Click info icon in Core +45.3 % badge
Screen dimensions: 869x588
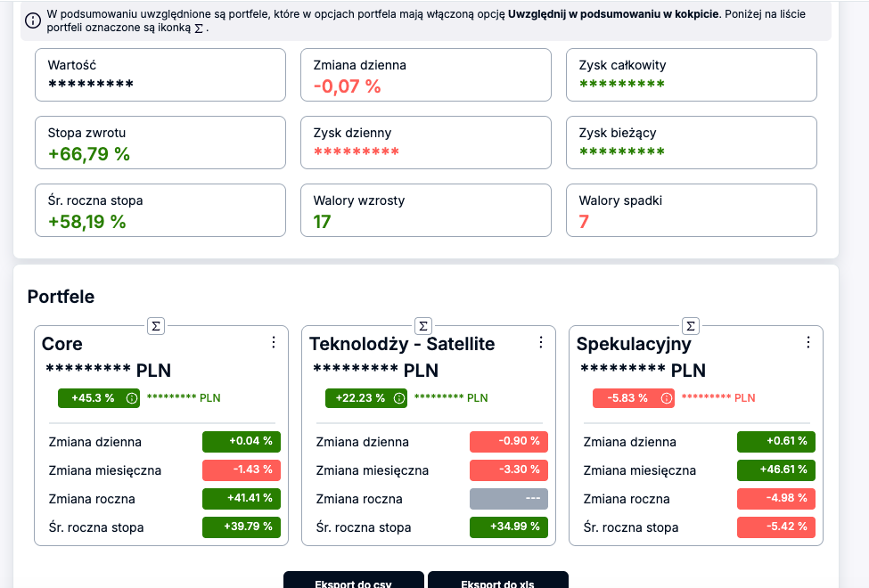[132, 398]
